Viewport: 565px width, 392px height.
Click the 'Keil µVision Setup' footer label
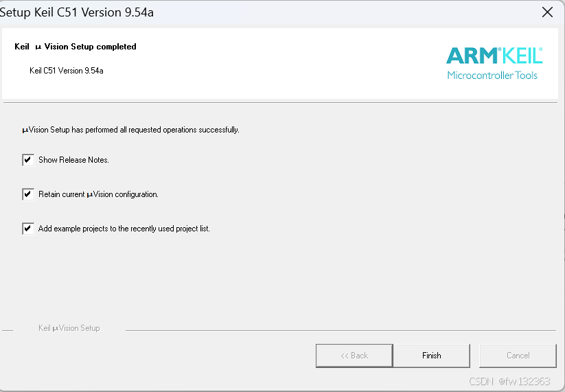(x=69, y=328)
